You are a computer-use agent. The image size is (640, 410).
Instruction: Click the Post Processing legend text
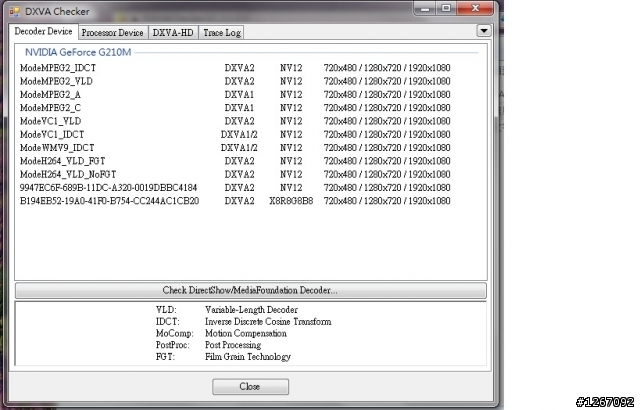click(x=233, y=345)
